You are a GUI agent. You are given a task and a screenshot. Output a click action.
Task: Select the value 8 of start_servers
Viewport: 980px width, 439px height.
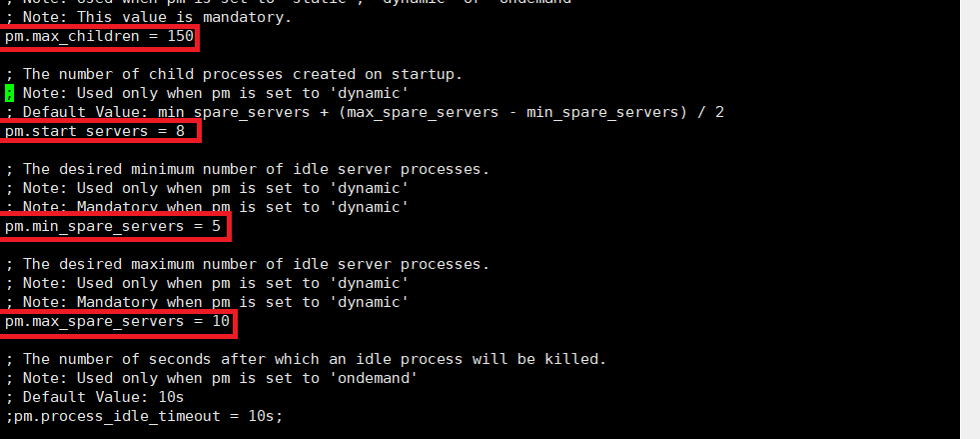pyautogui.click(x=181, y=131)
